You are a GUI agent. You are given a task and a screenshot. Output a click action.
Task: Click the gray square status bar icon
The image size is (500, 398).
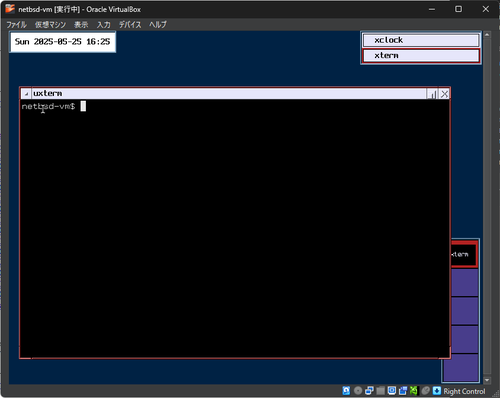[380, 391]
